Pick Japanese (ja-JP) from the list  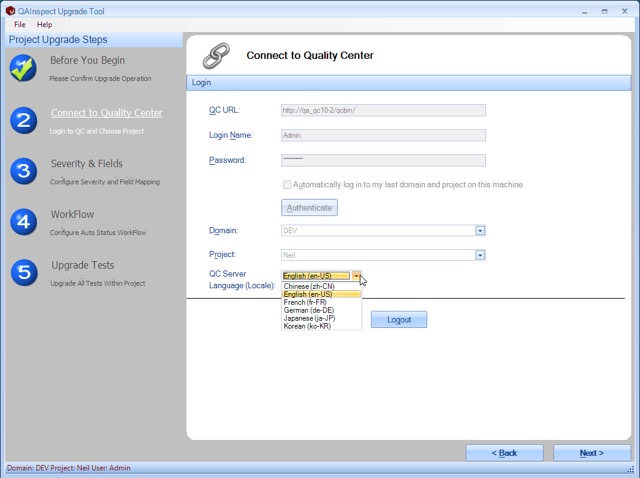tap(322, 318)
